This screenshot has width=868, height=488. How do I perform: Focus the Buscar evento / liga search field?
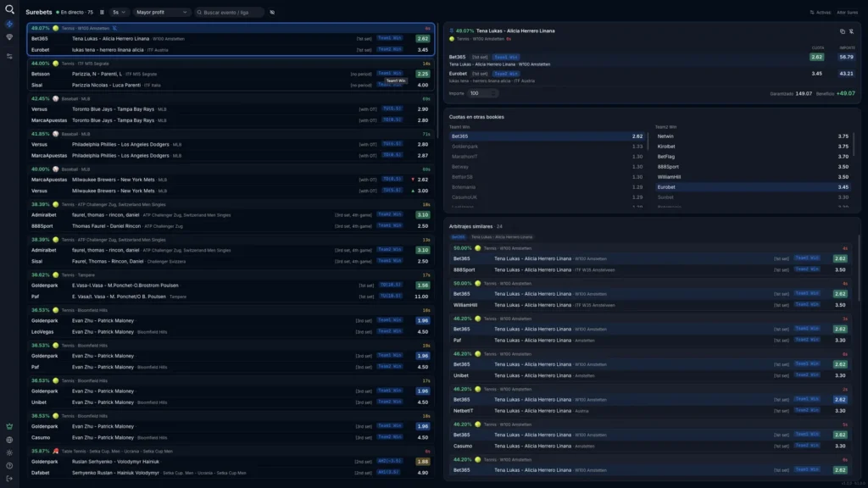229,12
